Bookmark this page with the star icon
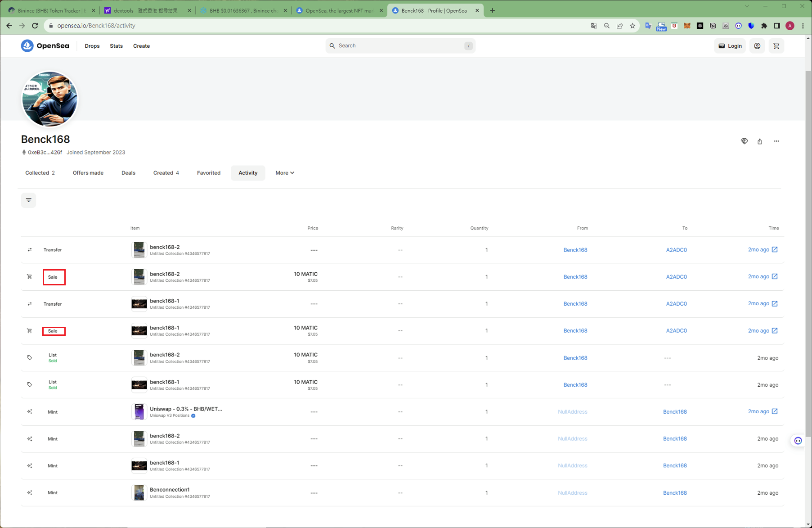812x528 pixels. [x=633, y=26]
